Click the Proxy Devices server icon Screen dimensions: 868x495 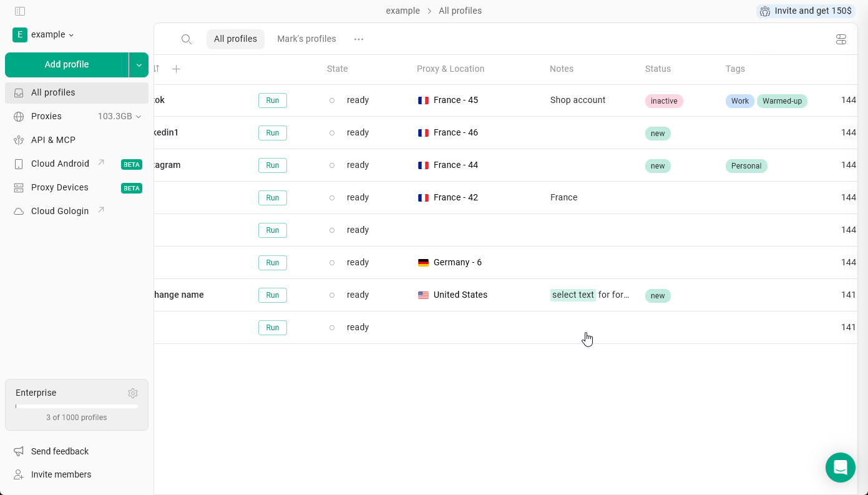pos(19,188)
